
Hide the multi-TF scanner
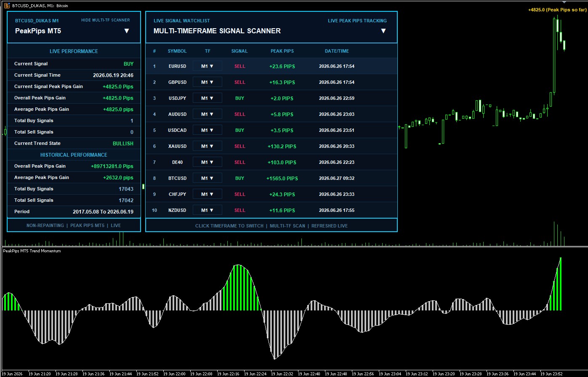coord(106,20)
